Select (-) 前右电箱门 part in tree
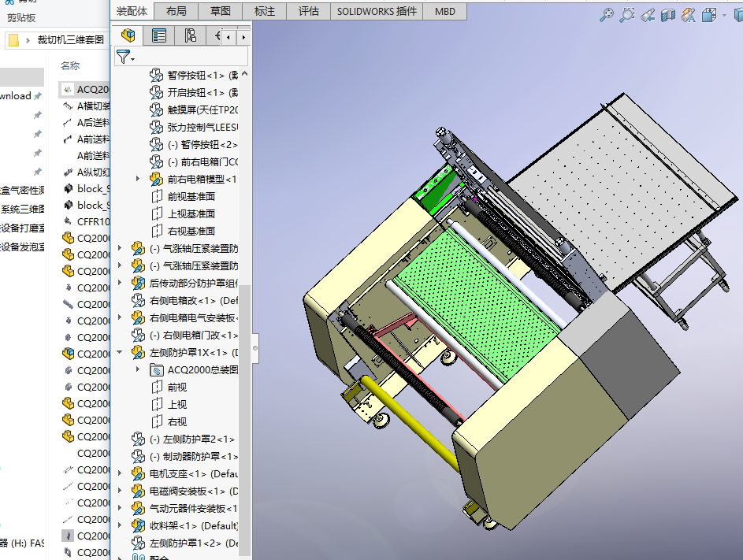The width and height of the screenshot is (743, 560). point(193,162)
